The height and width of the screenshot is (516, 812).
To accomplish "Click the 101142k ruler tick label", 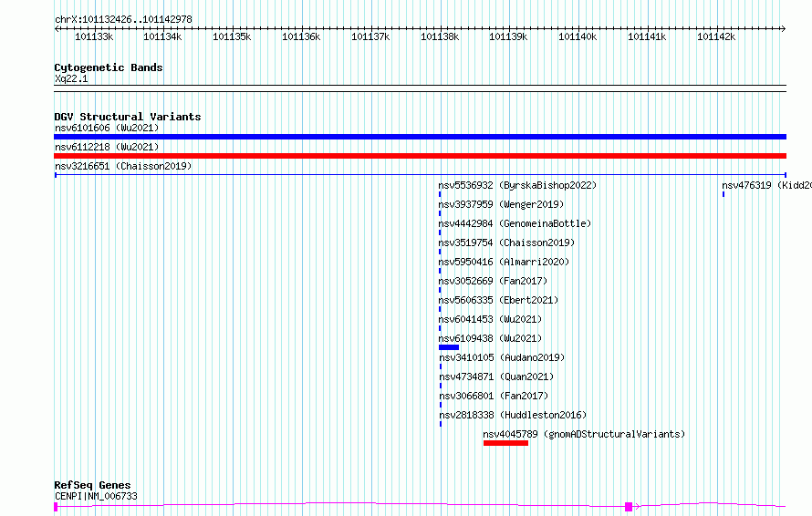I will tap(716, 36).
